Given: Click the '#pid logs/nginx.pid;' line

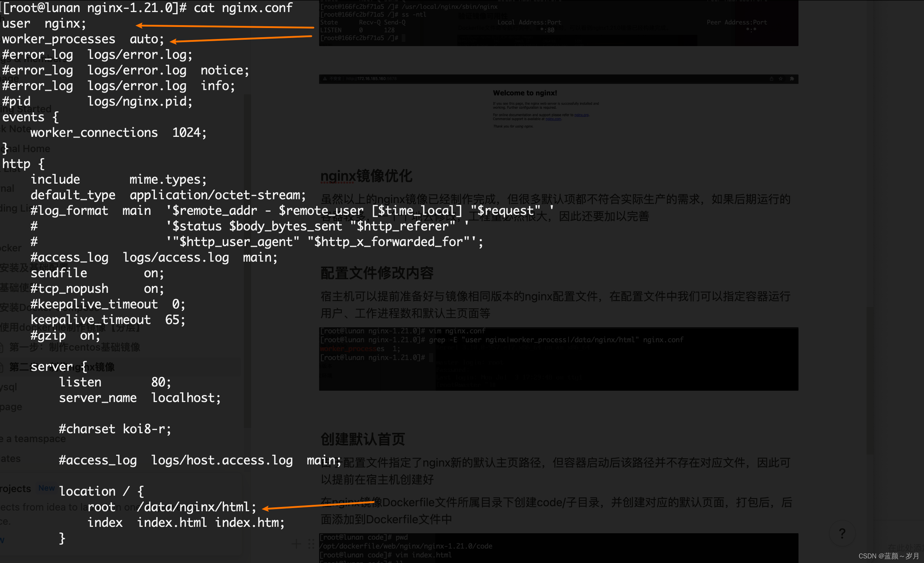Looking at the screenshot, I should coord(98,101).
